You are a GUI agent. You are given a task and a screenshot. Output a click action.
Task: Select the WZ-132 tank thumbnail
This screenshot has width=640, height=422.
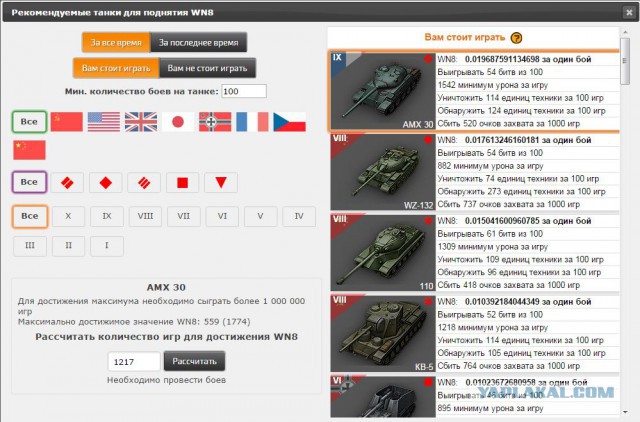383,172
